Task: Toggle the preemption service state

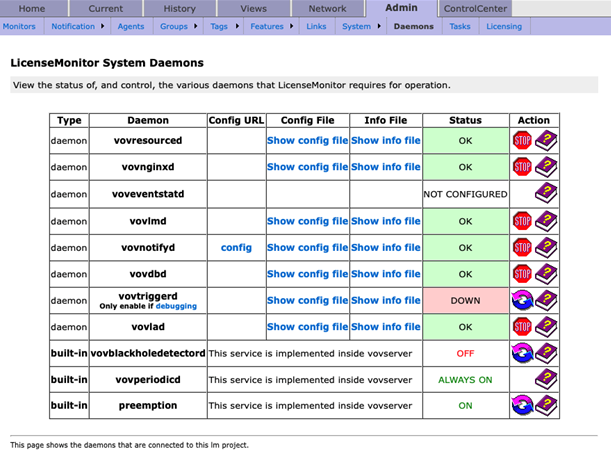Action: pyautogui.click(x=522, y=406)
